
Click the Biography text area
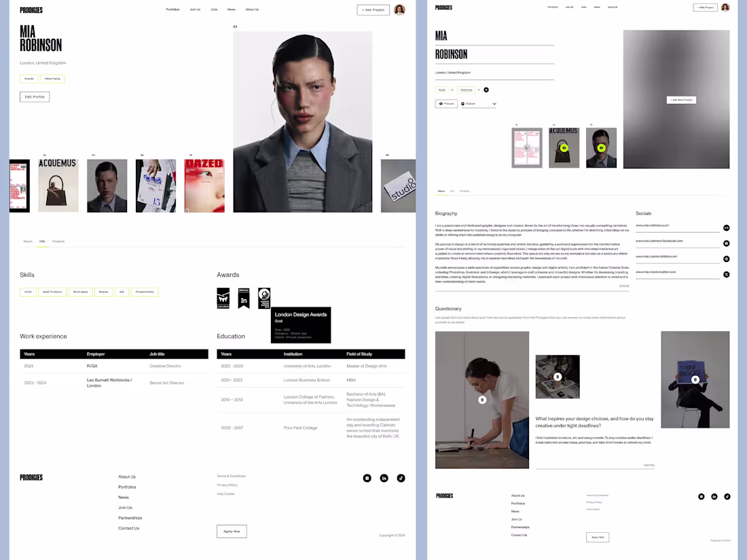tap(532, 256)
